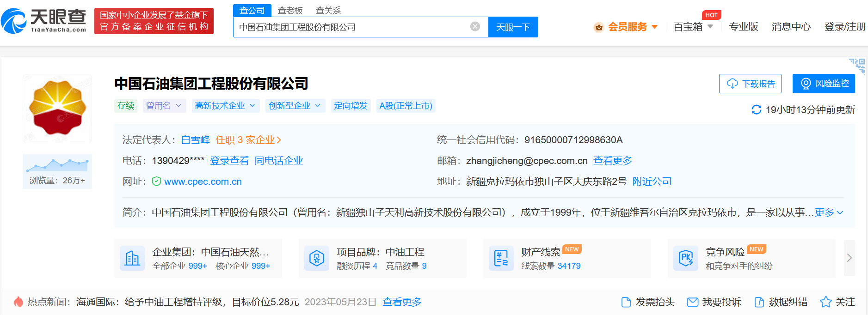The height and width of the screenshot is (315, 868).
Task: Expand the 百宝箱 menu
Action: [x=693, y=27]
